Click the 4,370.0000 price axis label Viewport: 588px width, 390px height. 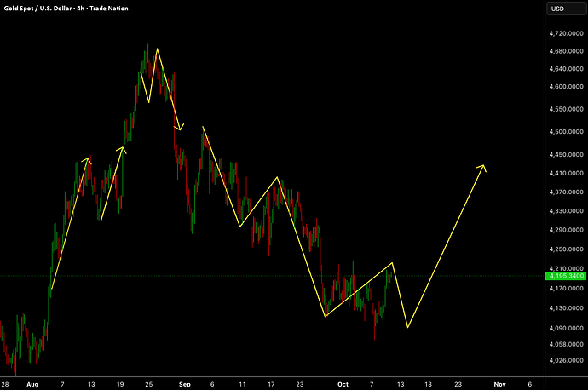[x=566, y=192]
